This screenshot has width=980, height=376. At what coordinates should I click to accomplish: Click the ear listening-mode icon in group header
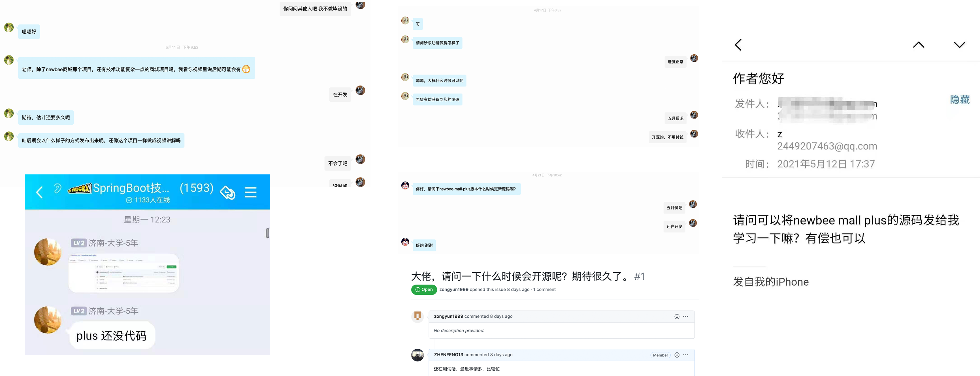[x=57, y=188]
